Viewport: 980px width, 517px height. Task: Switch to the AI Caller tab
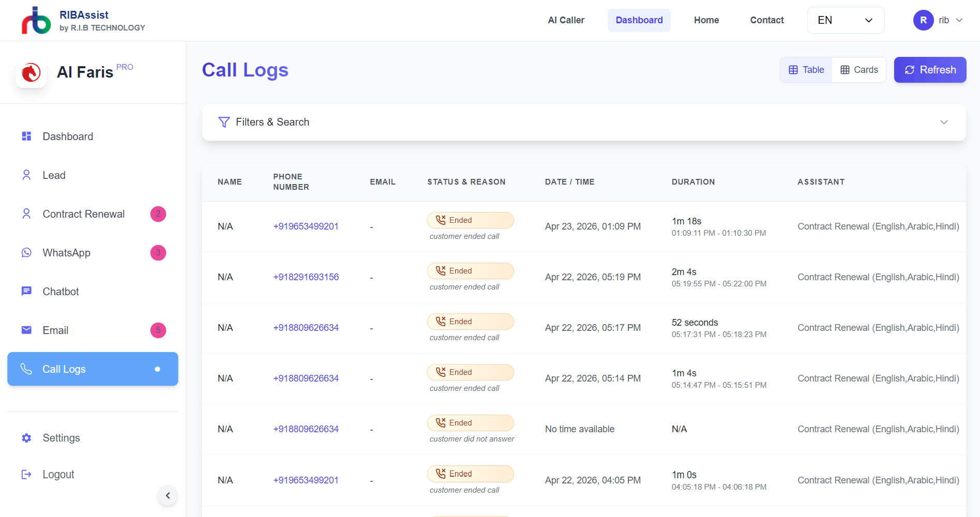point(566,20)
